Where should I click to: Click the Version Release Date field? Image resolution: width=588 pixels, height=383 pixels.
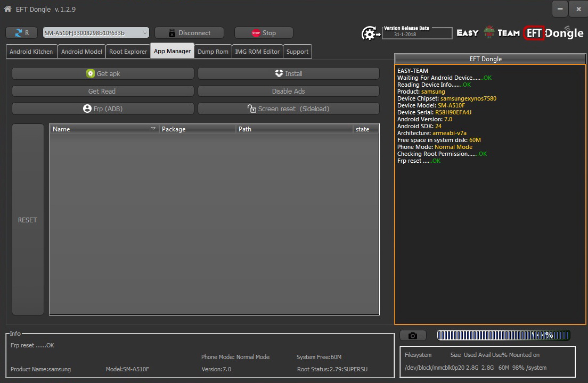pyautogui.click(x=417, y=32)
